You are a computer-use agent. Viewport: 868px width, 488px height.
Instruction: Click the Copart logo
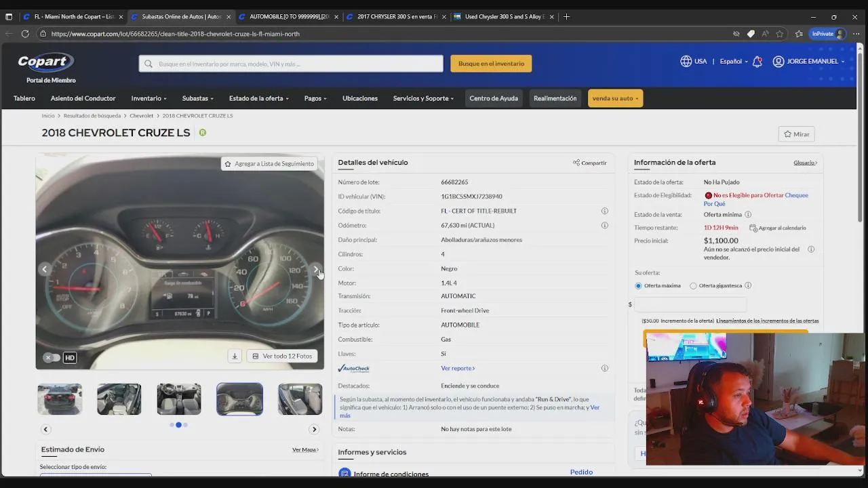(x=46, y=62)
